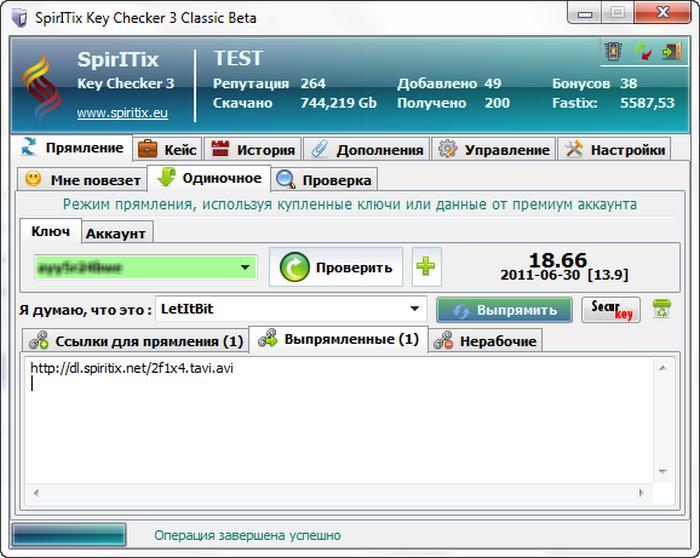Click the Репутация 264 value

coord(313,83)
